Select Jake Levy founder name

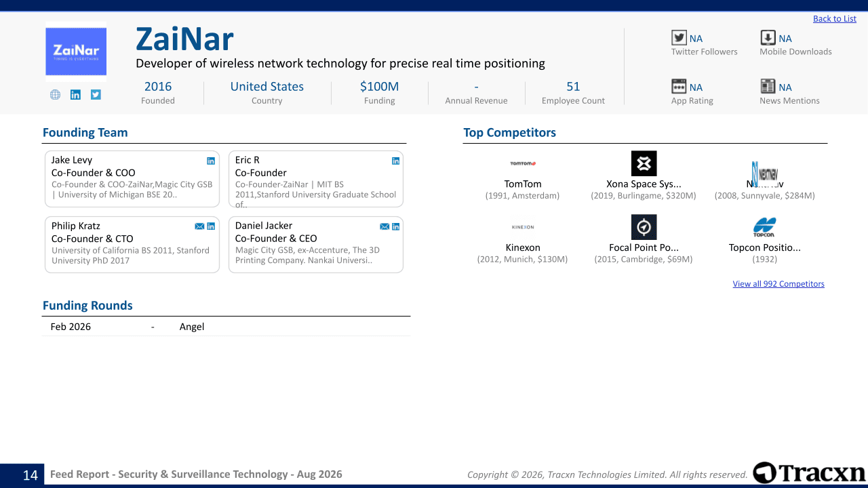click(x=72, y=160)
